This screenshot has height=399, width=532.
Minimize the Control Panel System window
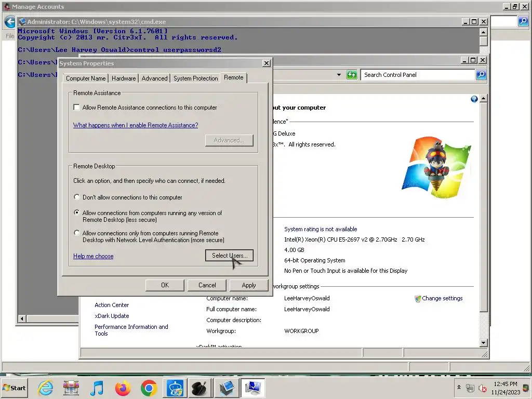coord(465,60)
